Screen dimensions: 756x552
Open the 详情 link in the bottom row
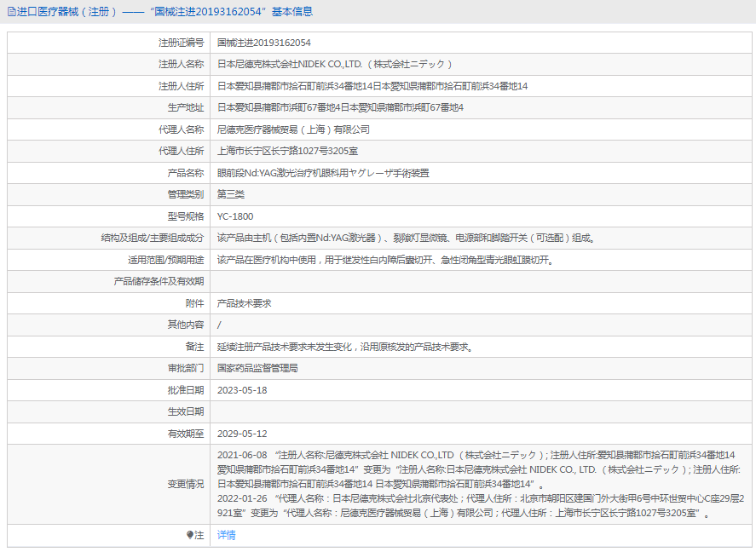click(x=226, y=535)
